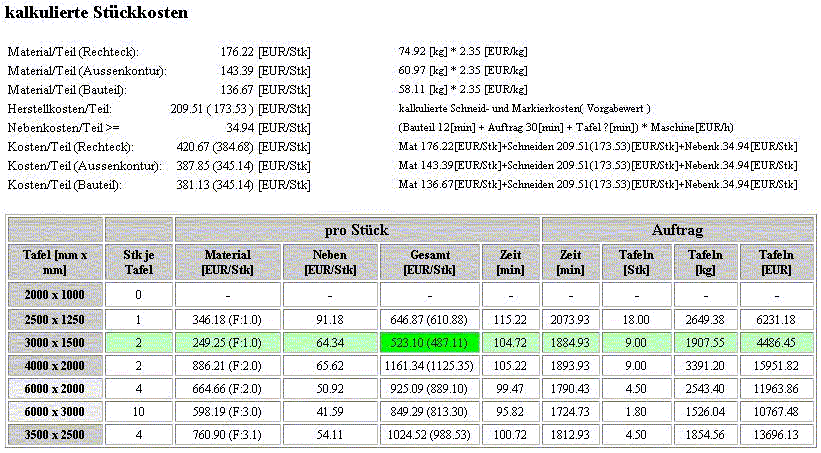Select the 6000 x 3000 row header
This screenshot has height=453, width=821.
click(54, 411)
